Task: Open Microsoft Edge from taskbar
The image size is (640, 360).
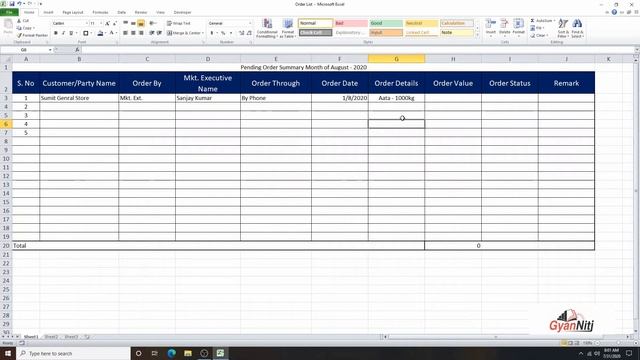Action: point(171,353)
